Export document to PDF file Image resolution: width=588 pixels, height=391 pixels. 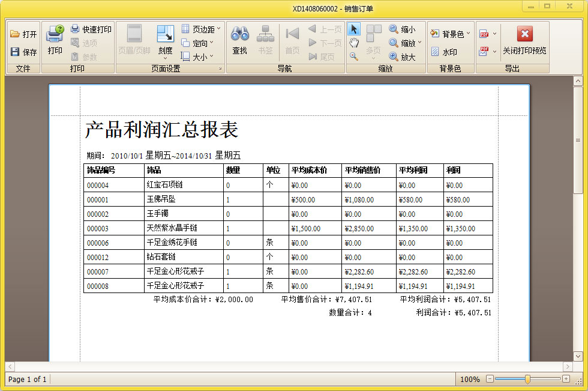tap(484, 34)
